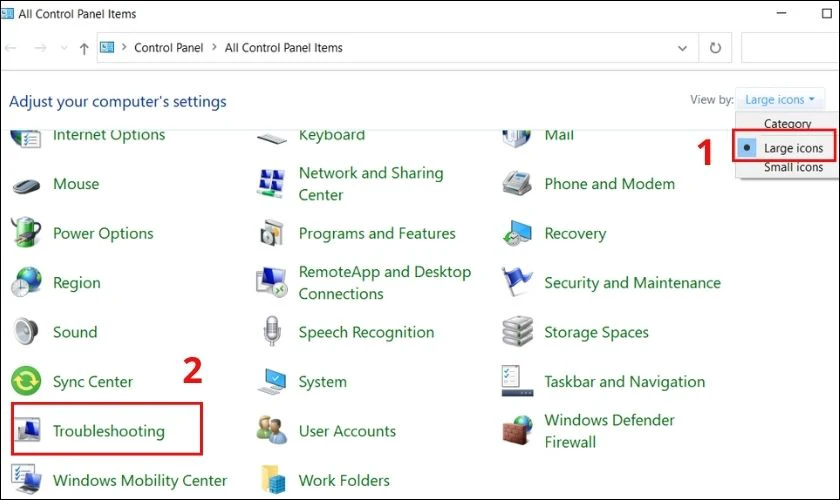
Task: Click the refresh button in address bar
Action: pyautogui.click(x=715, y=48)
